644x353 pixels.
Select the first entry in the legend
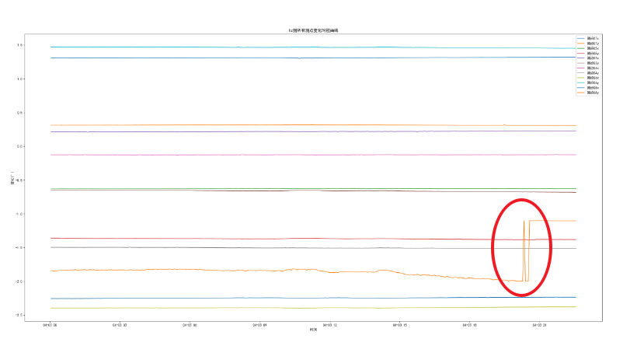[x=593, y=38]
